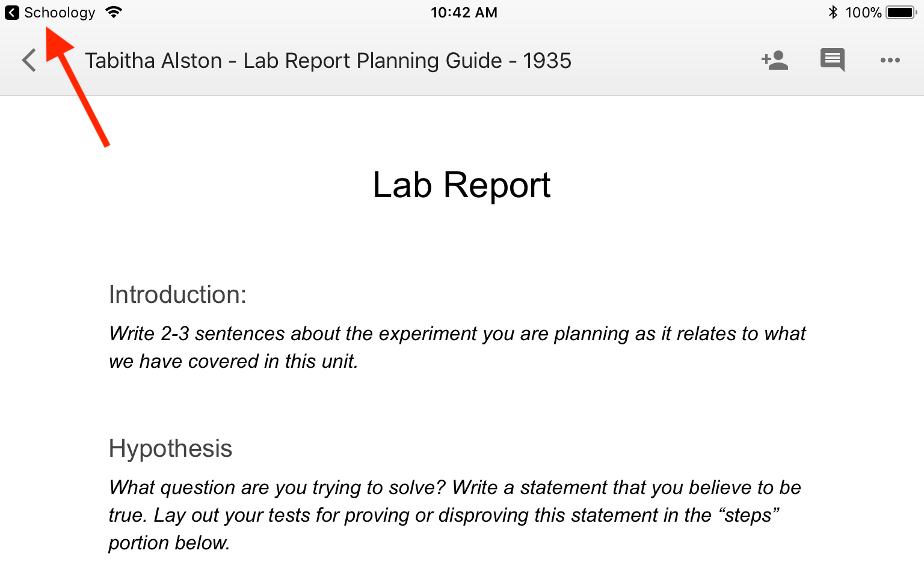924x571 pixels.
Task: Click the "we have covered in this unit." line
Action: coord(233,361)
